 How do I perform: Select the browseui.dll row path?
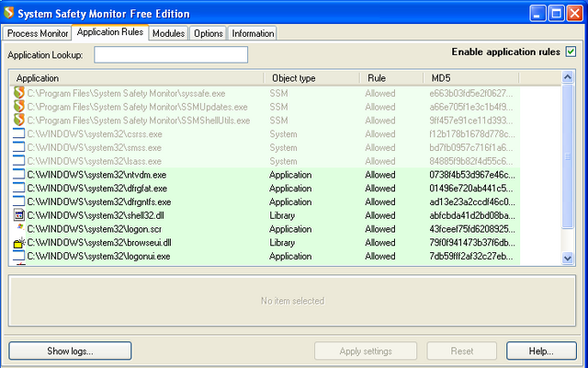pyautogui.click(x=99, y=242)
